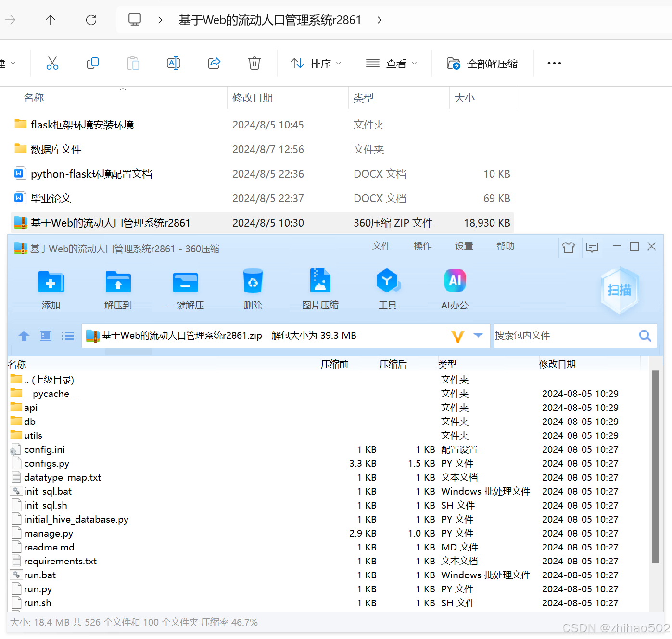Click the 图片压缩 image compress icon

click(320, 281)
